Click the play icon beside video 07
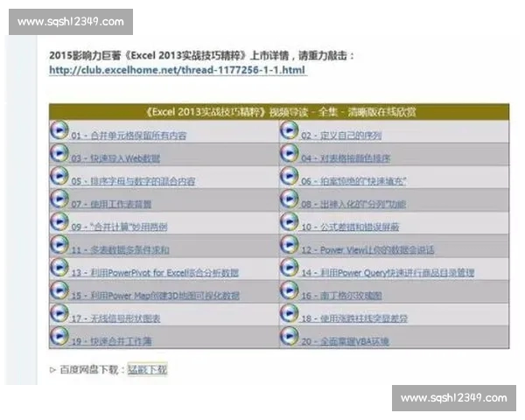 pyautogui.click(x=59, y=199)
